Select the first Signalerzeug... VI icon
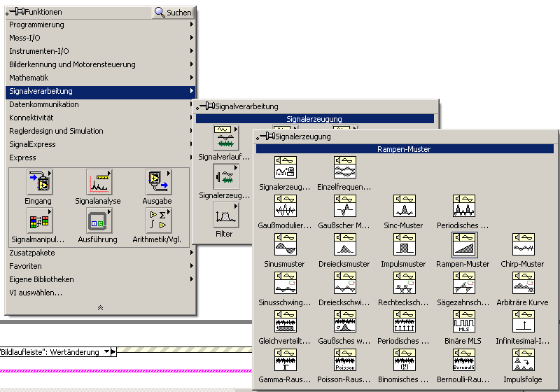Screen dimensions: 560x392 (x=286, y=168)
